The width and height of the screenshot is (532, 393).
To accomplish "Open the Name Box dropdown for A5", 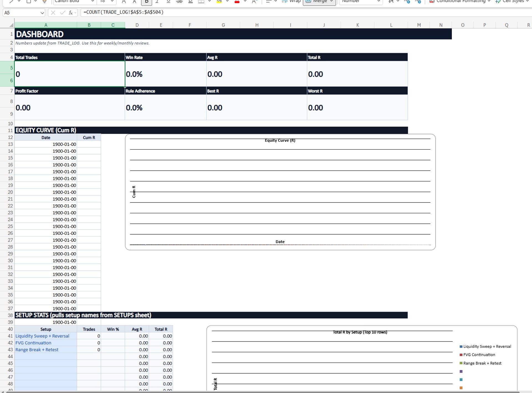I will (x=42, y=13).
